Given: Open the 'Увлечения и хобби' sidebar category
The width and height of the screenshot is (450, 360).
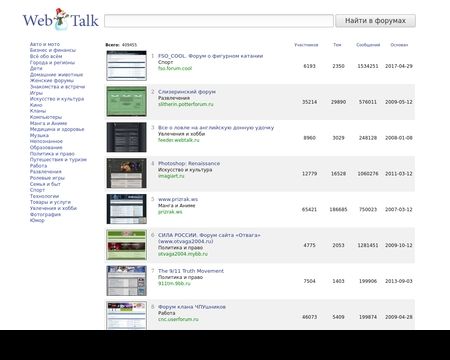Looking at the screenshot, I should 53,208.
